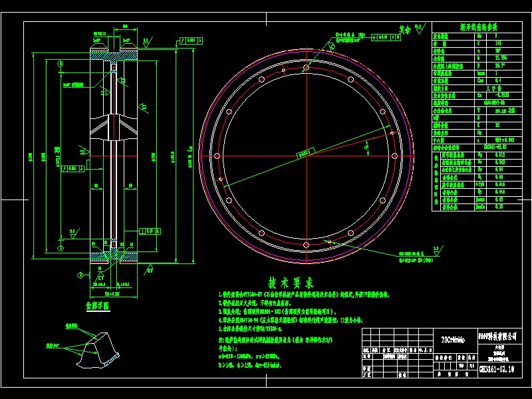532x399 pixels.
Task: Select the 0.112 tolerance value in table
Action: (x=499, y=155)
